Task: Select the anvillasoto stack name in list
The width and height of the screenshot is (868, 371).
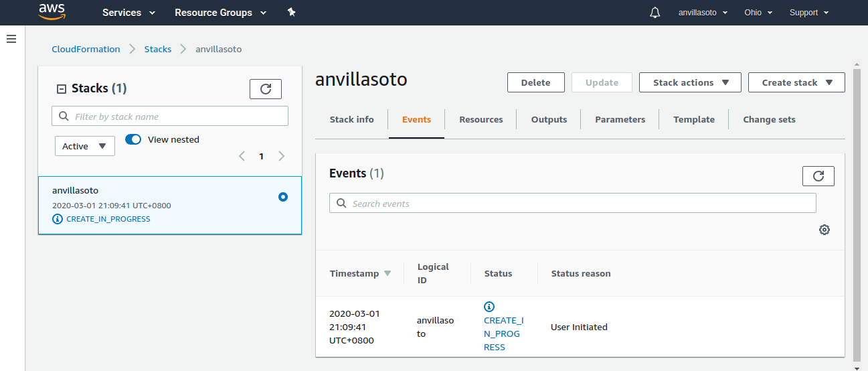Action: 75,190
